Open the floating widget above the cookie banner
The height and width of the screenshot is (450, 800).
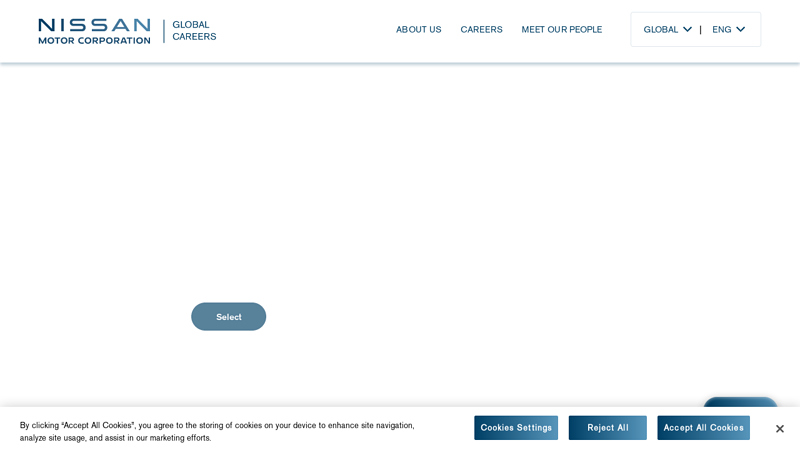[740, 403]
